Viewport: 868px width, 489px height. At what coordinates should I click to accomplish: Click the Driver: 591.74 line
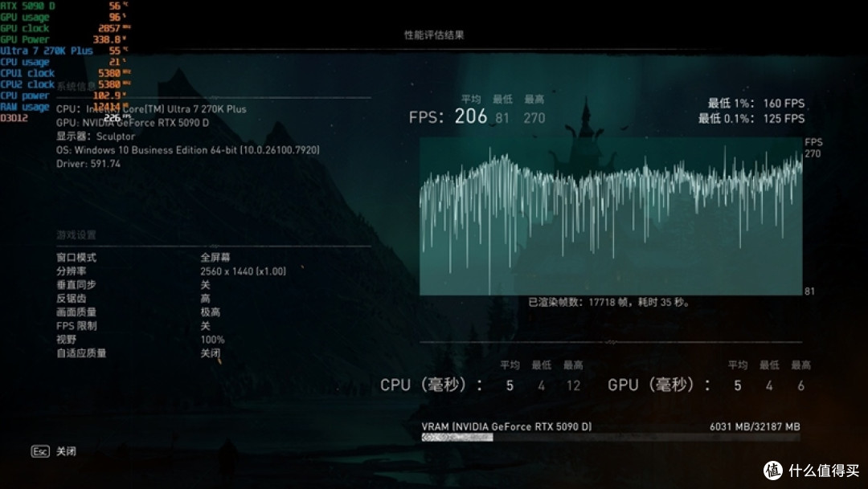coord(88,164)
